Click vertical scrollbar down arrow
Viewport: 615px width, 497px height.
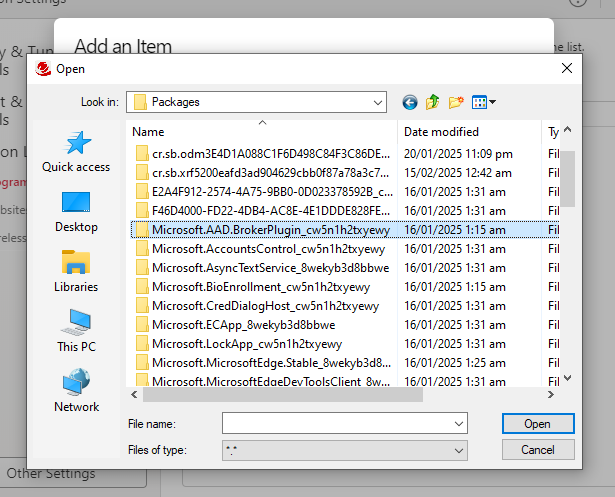click(x=568, y=378)
